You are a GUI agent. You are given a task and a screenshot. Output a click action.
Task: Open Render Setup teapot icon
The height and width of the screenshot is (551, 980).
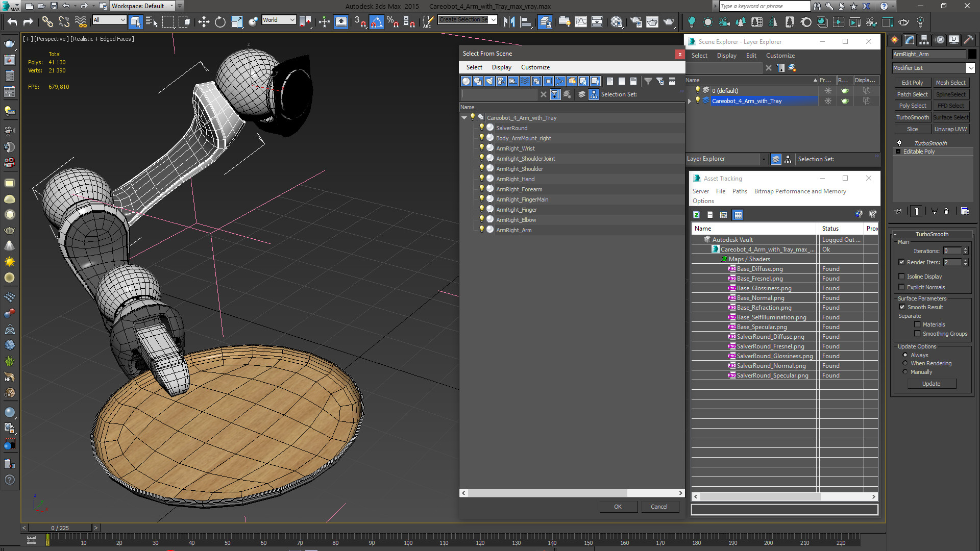(x=636, y=21)
